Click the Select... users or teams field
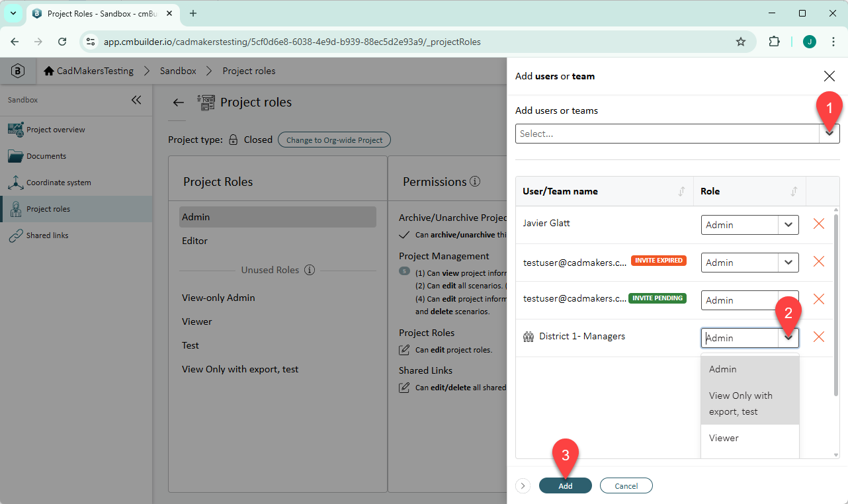 point(667,134)
